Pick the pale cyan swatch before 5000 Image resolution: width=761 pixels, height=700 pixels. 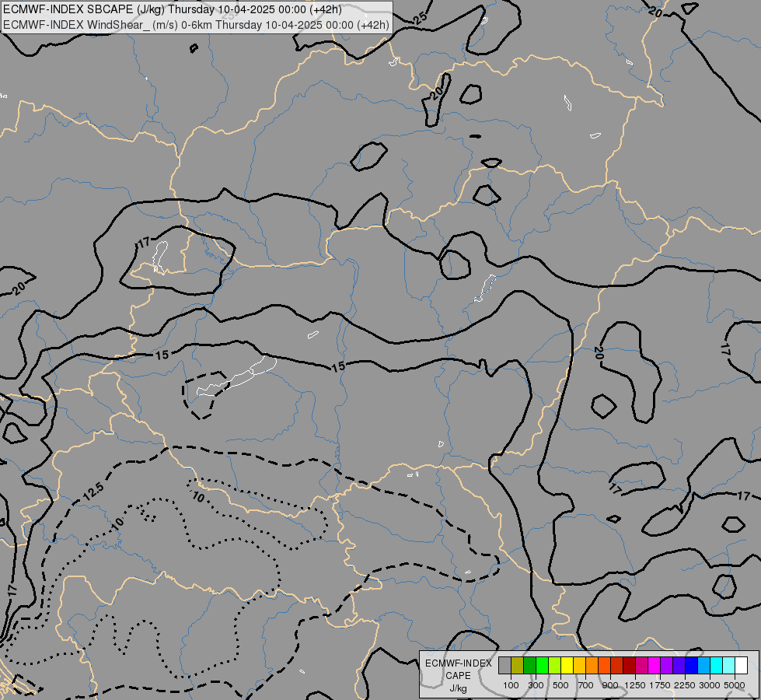click(728, 666)
